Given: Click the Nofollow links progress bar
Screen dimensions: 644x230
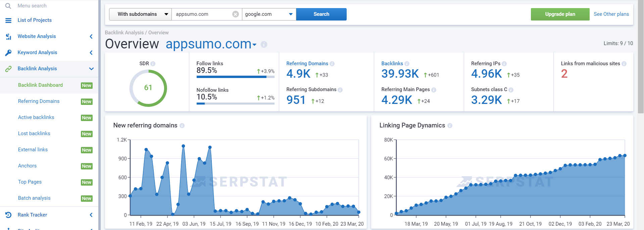Looking at the screenshot, I should pyautogui.click(x=236, y=104).
